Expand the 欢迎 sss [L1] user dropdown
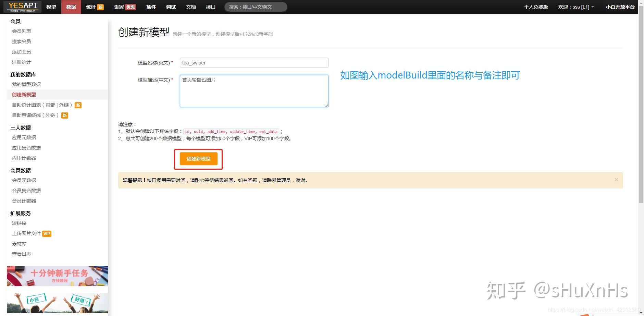The image size is (644, 316). tap(575, 7)
